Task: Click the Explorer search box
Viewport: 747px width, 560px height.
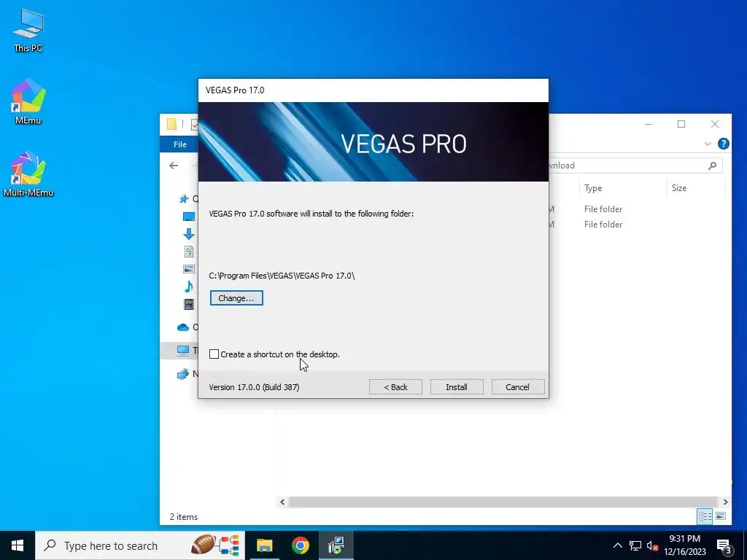Action: coord(635,166)
